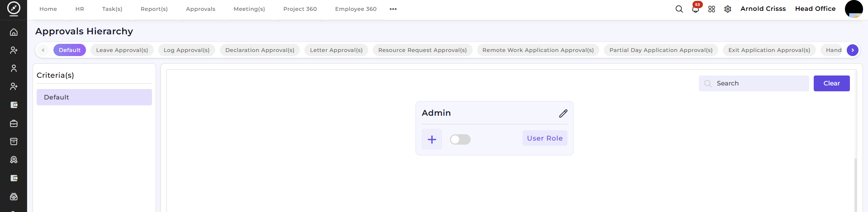The height and width of the screenshot is (212, 868).
Task: Switch to the Log Approval(s) tab
Action: coord(186,50)
